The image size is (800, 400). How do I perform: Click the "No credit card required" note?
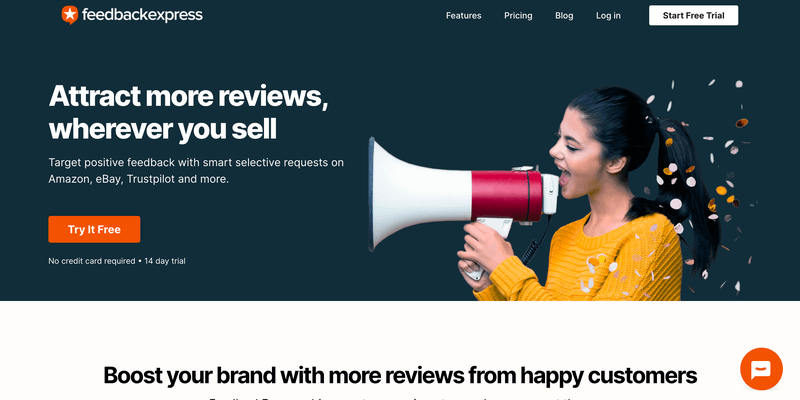pyautogui.click(x=91, y=261)
